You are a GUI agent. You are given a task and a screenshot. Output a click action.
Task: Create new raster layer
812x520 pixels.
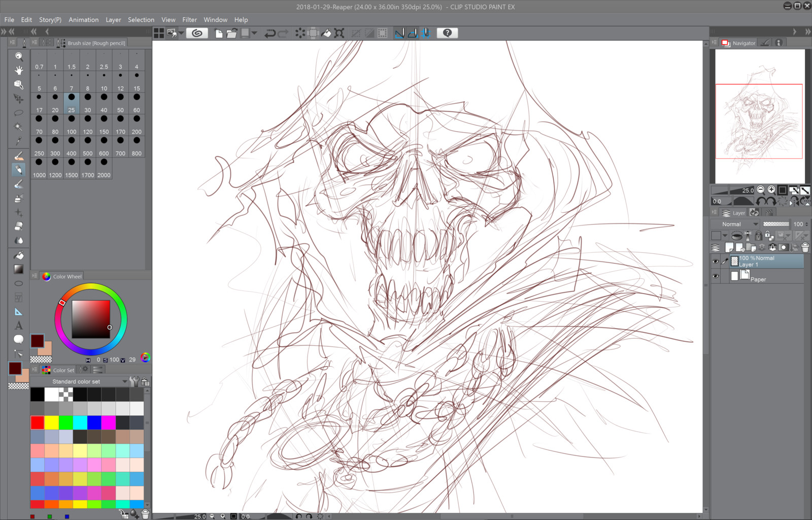729,247
